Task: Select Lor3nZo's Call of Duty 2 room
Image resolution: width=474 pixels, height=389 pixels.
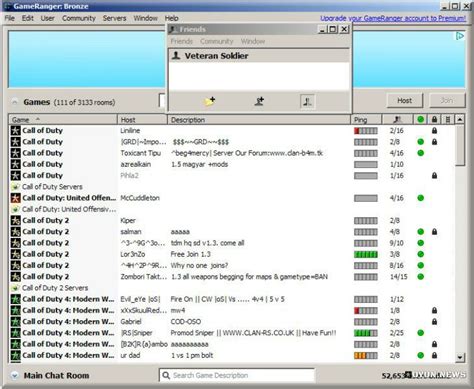Action: 232,254
